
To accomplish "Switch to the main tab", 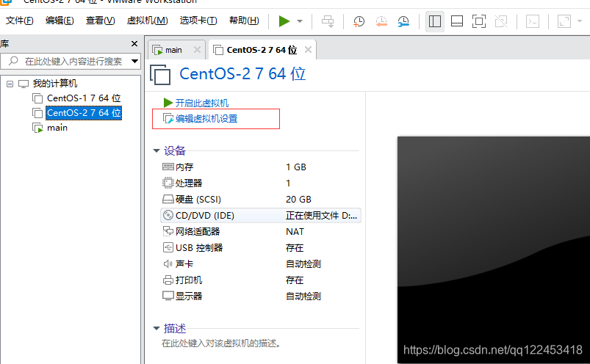I will coord(173,50).
